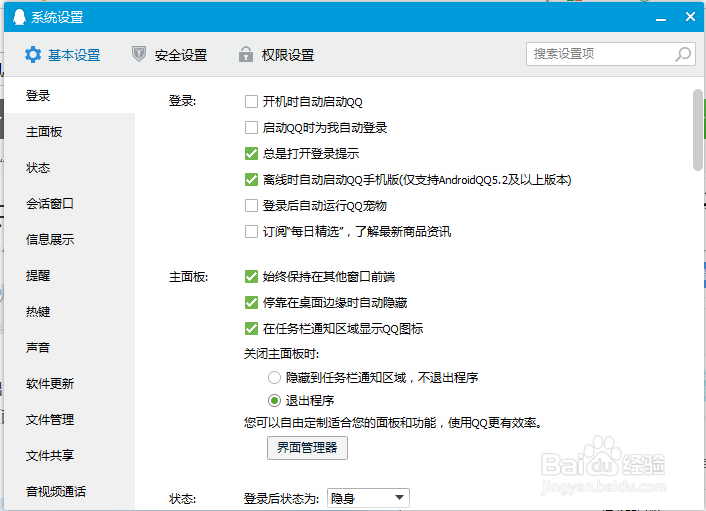Switch to 基本设置 tab
706x511 pixels.
click(x=63, y=55)
